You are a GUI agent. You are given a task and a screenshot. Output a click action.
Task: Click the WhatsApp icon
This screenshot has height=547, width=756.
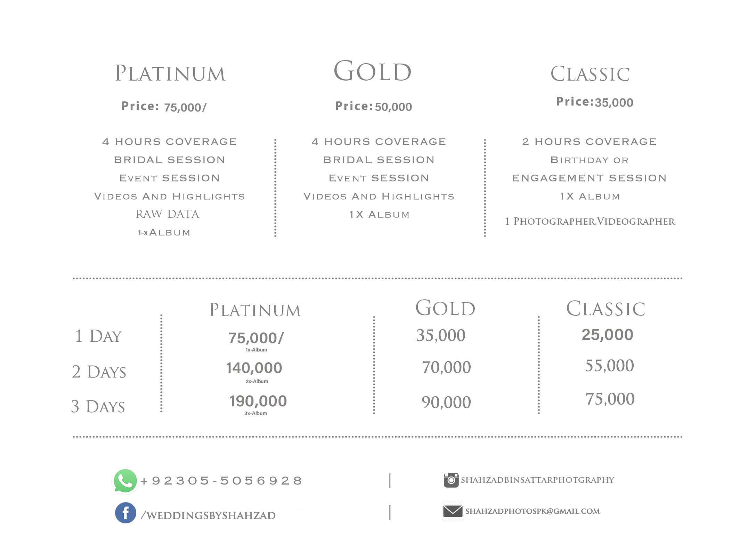pyautogui.click(x=125, y=481)
